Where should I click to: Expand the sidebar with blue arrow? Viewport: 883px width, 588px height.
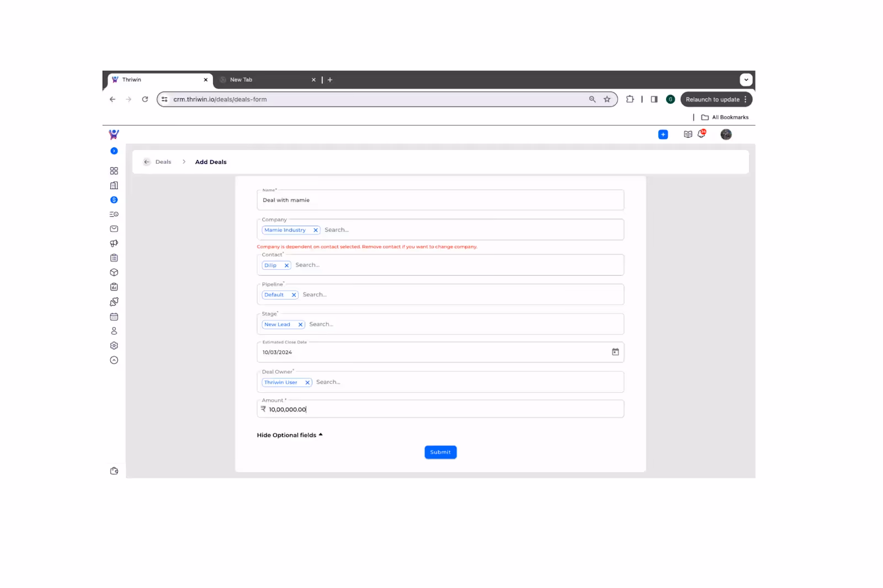114,151
